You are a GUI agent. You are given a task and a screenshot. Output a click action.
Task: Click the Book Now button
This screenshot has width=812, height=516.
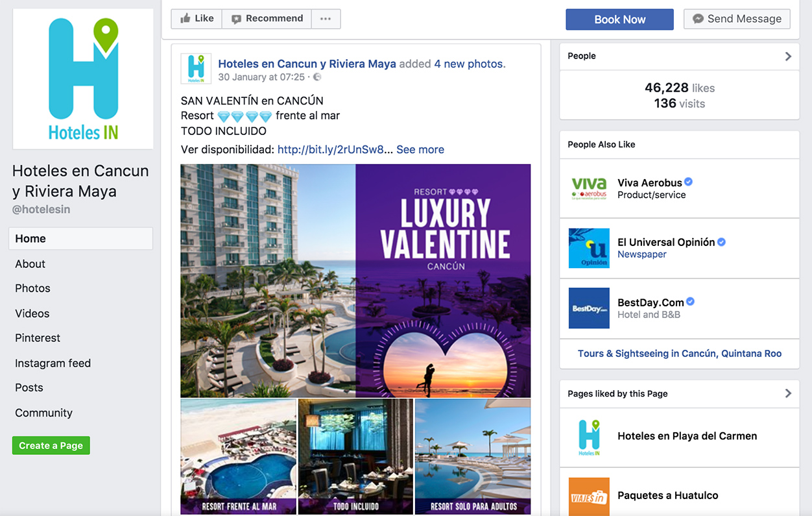point(619,19)
